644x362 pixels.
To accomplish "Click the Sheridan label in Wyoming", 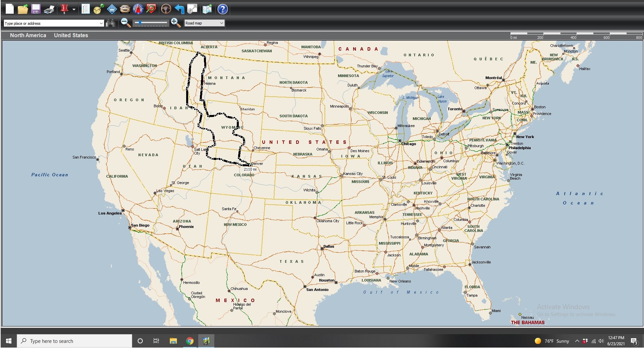I will coord(248,109).
